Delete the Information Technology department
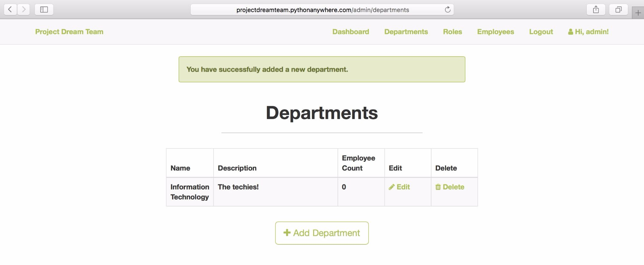644x265 pixels. [450, 187]
